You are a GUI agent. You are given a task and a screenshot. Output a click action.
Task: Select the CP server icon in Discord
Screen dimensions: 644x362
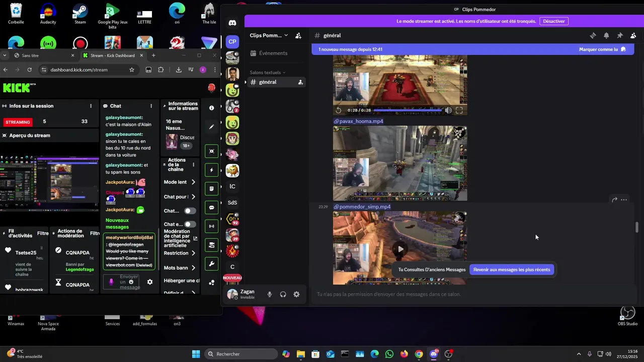coord(232,42)
